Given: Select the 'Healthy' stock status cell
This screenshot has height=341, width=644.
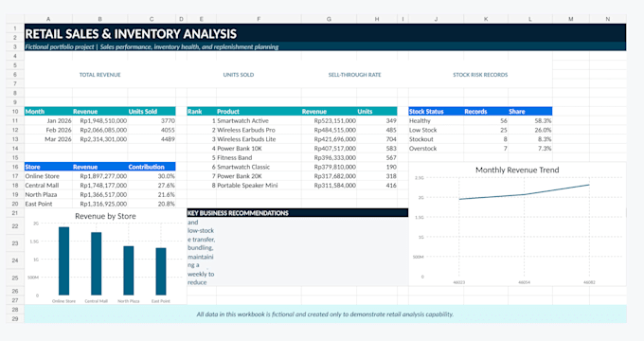Looking at the screenshot, I should click(437, 121).
